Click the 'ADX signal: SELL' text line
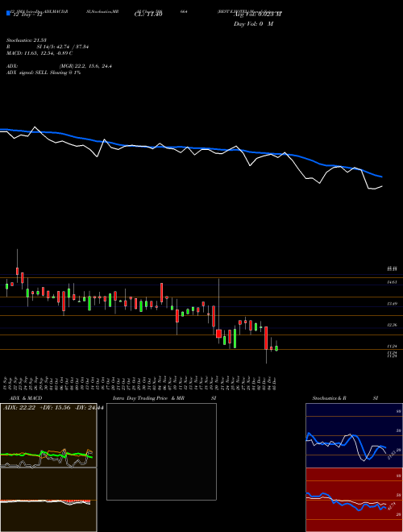Image resolution: width=403 pixels, height=532 pixels. pos(44,73)
